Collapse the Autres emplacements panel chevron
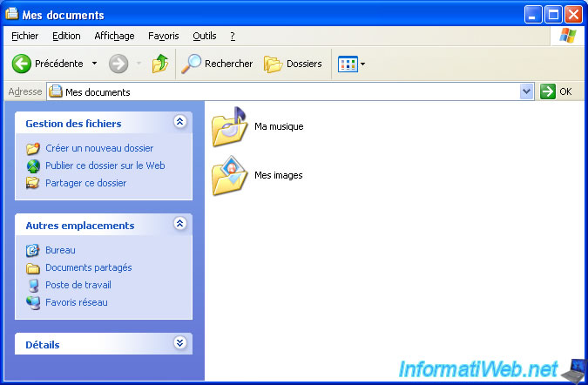 coord(180,224)
